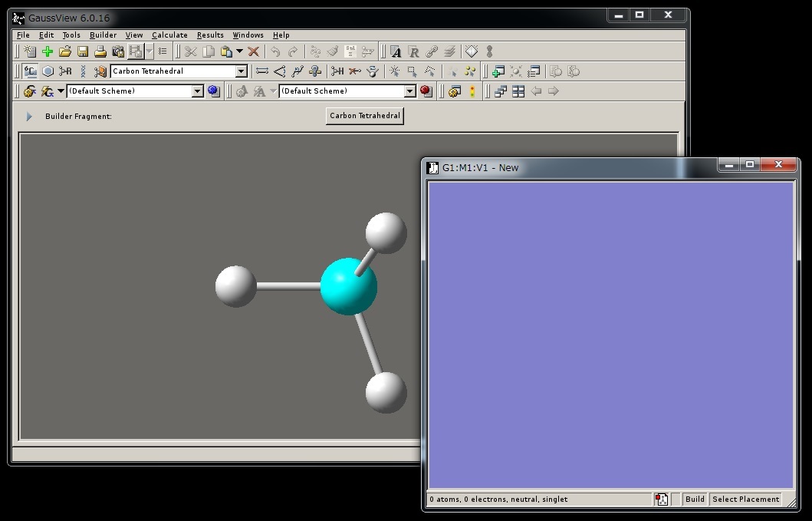Click the printer icon in toolbar
This screenshot has width=812, height=521.
click(100, 51)
